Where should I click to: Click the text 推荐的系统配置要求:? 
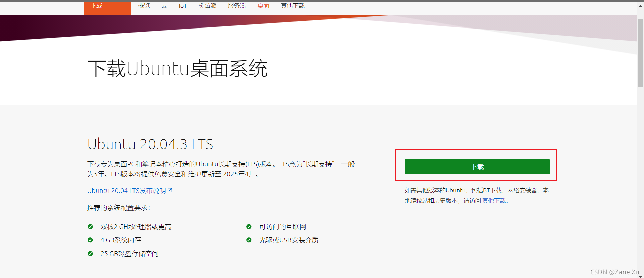point(118,208)
